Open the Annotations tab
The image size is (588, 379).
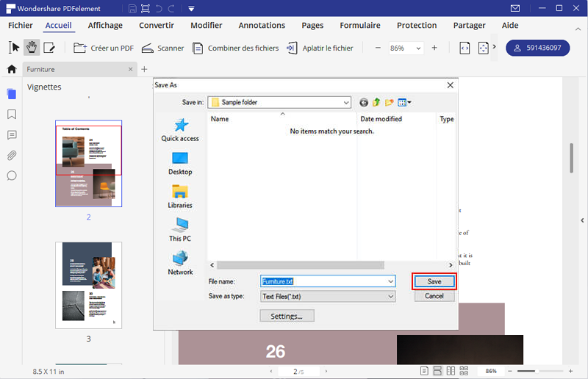pyautogui.click(x=262, y=25)
